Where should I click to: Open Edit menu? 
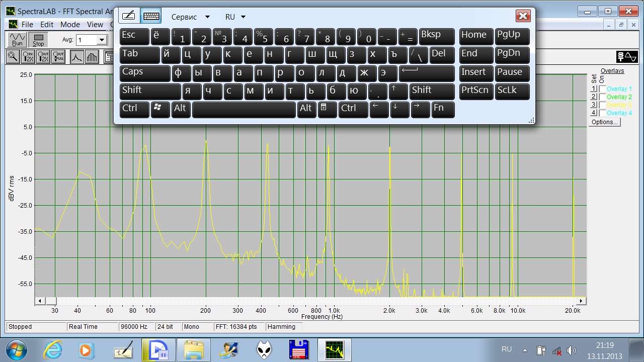(47, 24)
